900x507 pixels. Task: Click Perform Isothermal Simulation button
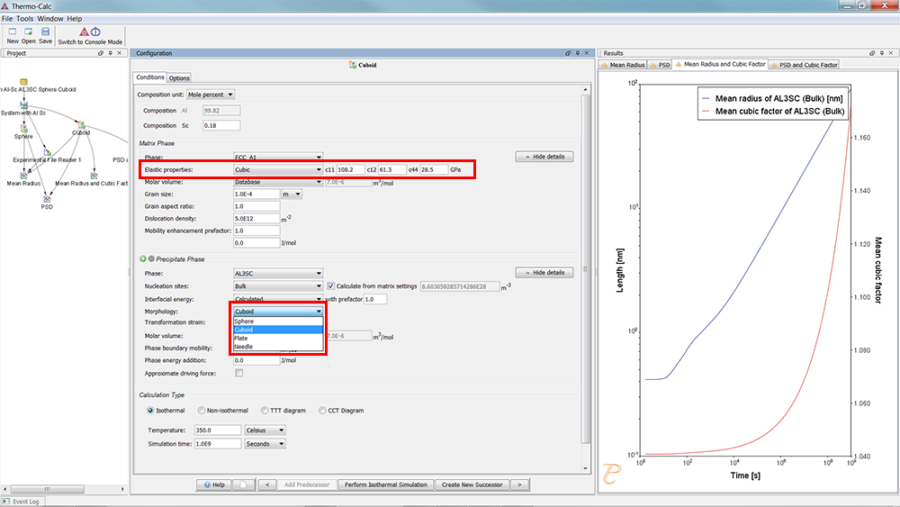(x=385, y=484)
